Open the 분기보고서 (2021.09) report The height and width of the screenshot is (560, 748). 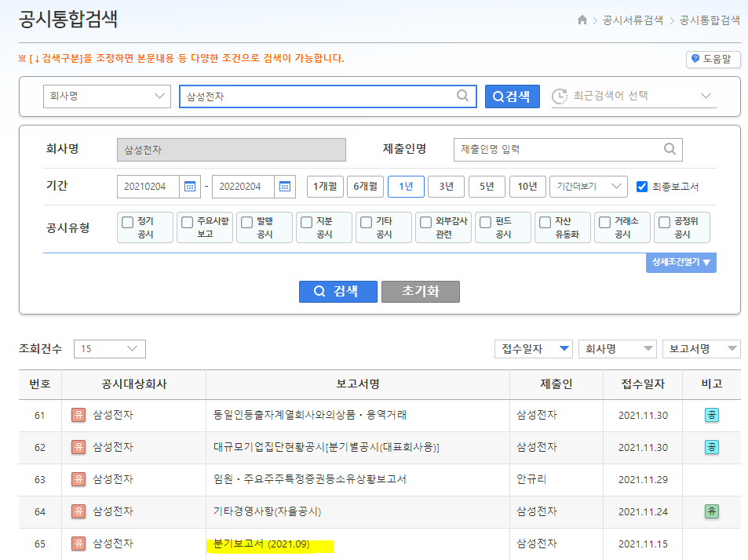261,544
